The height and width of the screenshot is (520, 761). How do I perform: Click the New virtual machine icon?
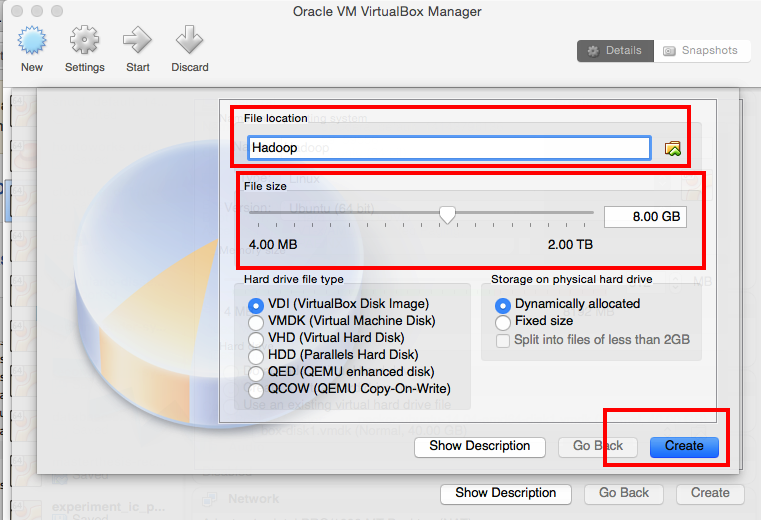click(32, 40)
